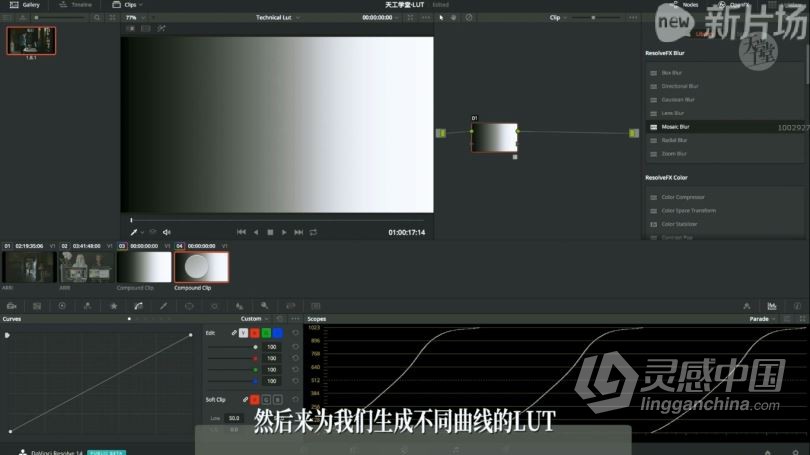Show the Scopes panel icon
810x455 pixels.
click(x=772, y=306)
